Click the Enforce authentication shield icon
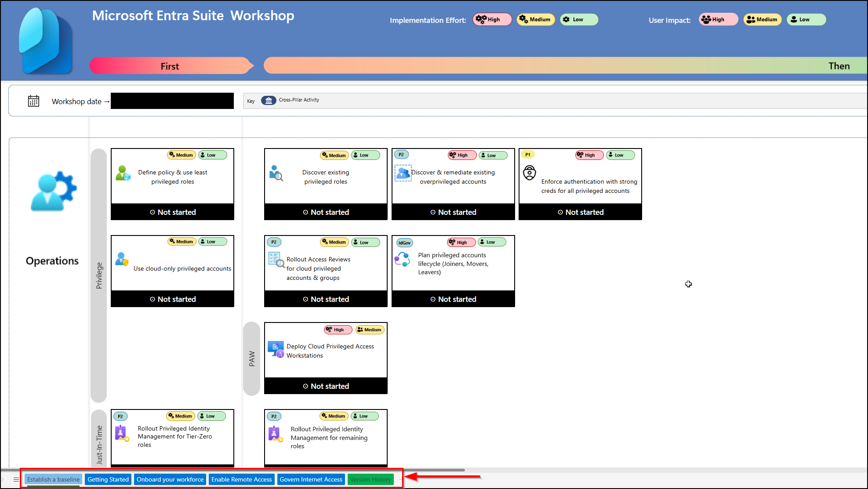 (530, 173)
